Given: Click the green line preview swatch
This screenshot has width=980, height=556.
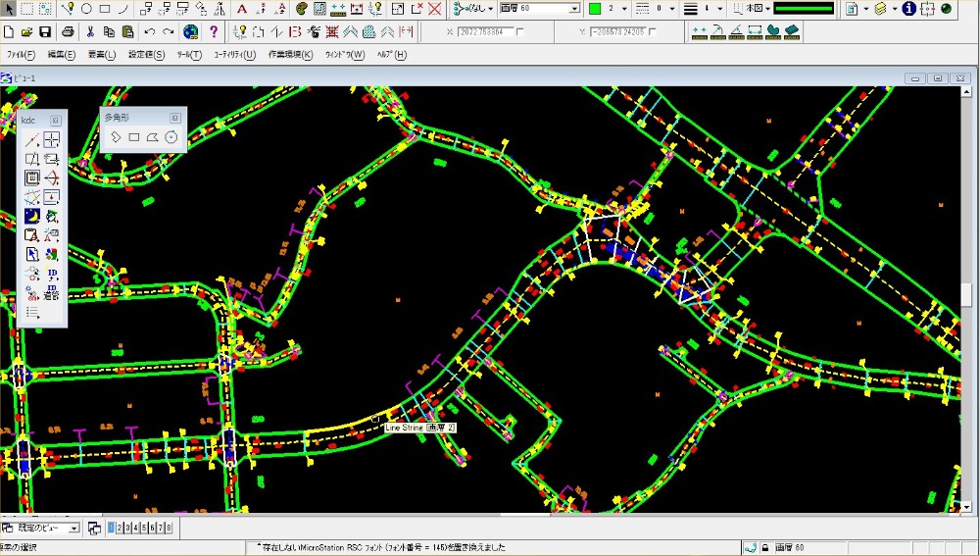Looking at the screenshot, I should [804, 9].
